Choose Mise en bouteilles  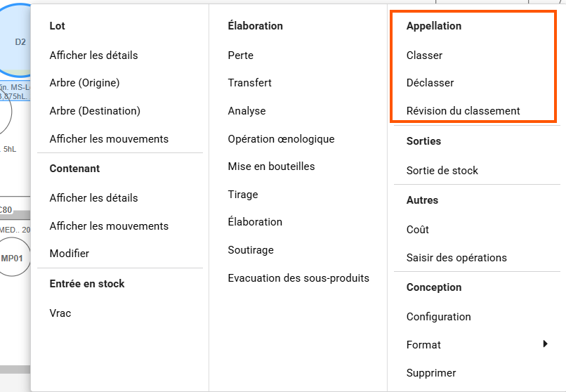(271, 166)
